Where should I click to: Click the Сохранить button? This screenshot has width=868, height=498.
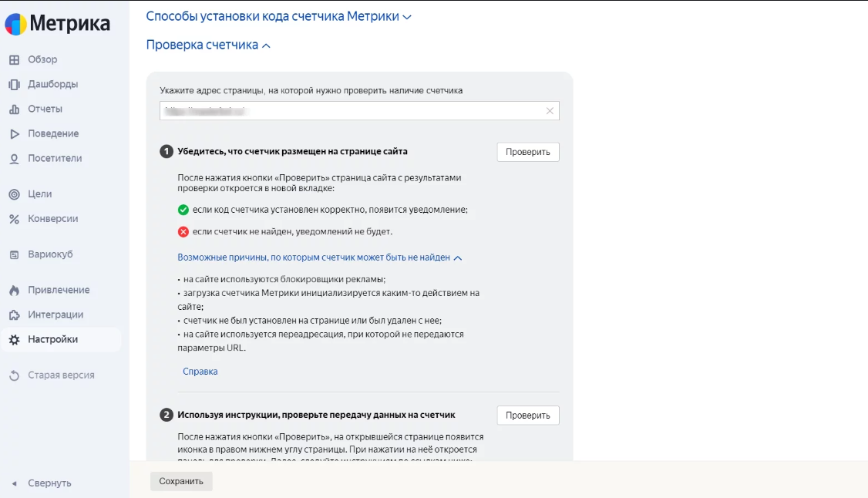[181, 481]
